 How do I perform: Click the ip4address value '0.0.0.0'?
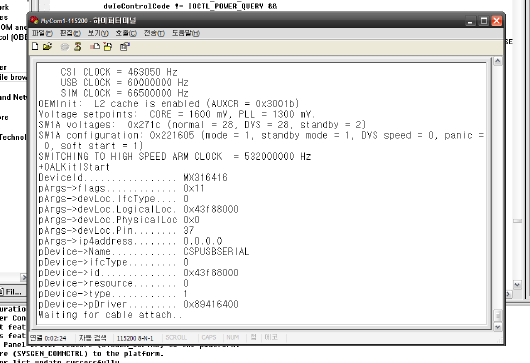(x=203, y=241)
